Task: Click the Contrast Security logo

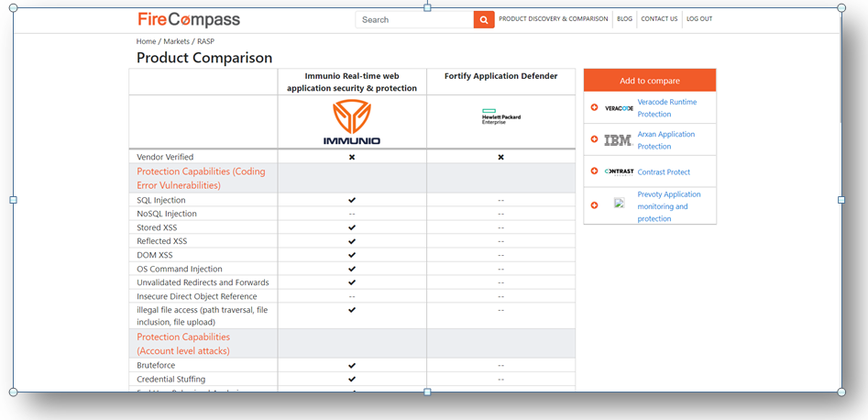Action: (619, 171)
